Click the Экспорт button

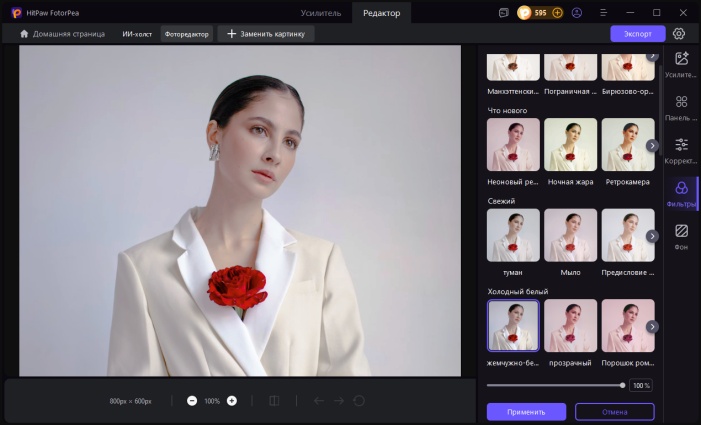pos(637,33)
